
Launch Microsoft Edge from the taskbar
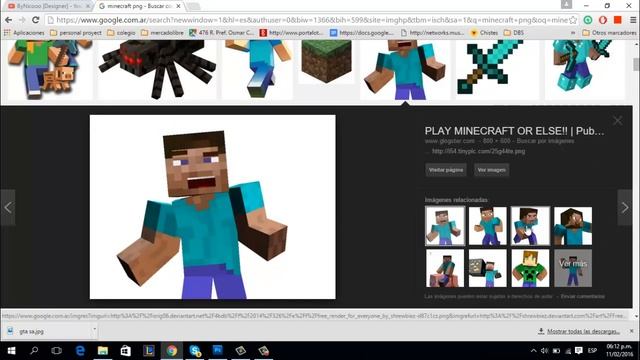pyautogui.click(x=80, y=351)
